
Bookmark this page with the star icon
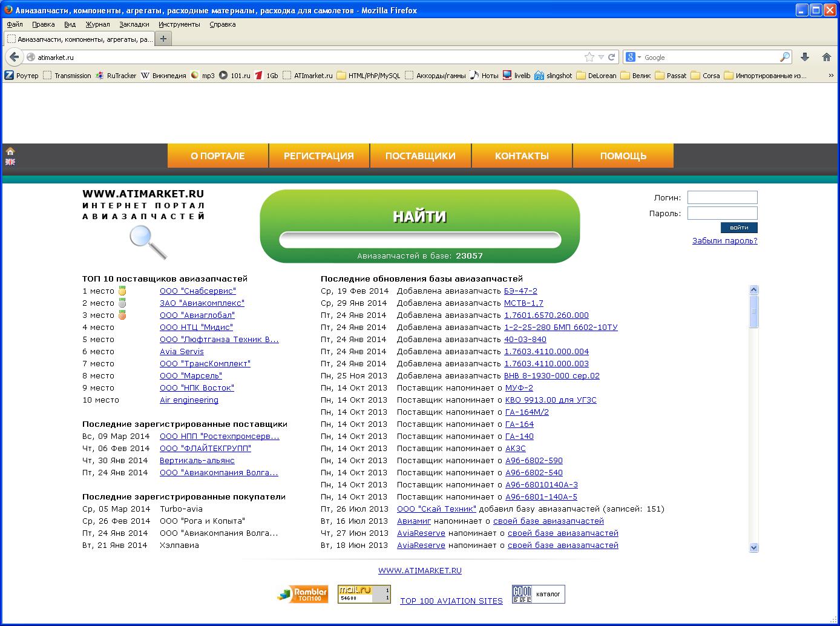589,57
